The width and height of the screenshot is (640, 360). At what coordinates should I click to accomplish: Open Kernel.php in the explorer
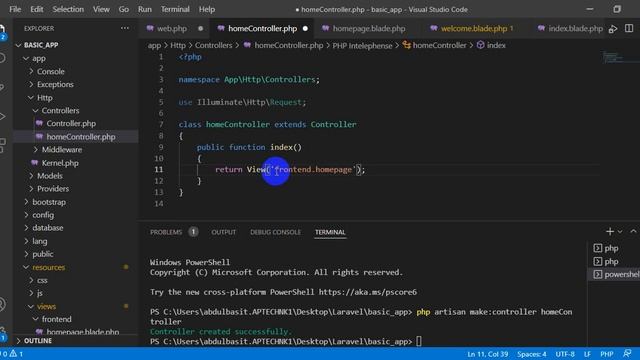coord(60,163)
